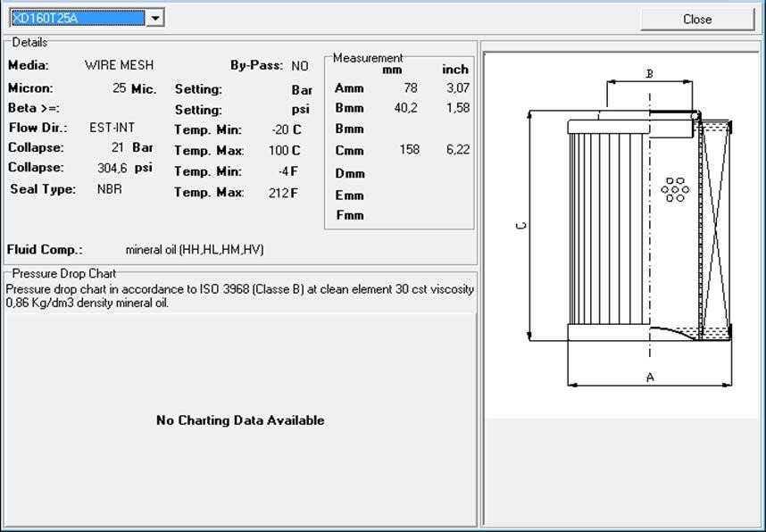Click the perforation hole pattern in drawing

click(675, 189)
